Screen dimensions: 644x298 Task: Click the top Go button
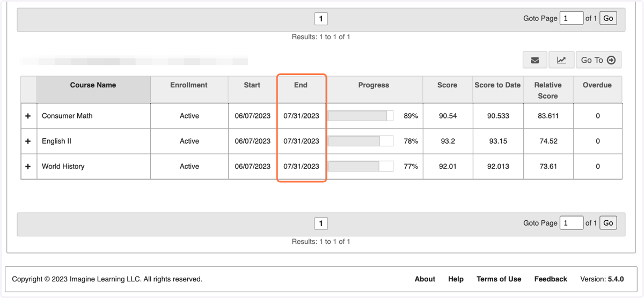(x=608, y=18)
